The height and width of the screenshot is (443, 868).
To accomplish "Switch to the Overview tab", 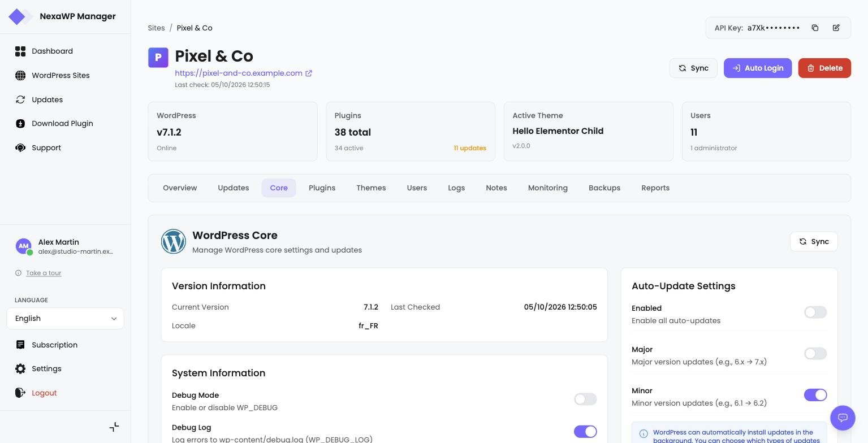I will click(x=180, y=188).
